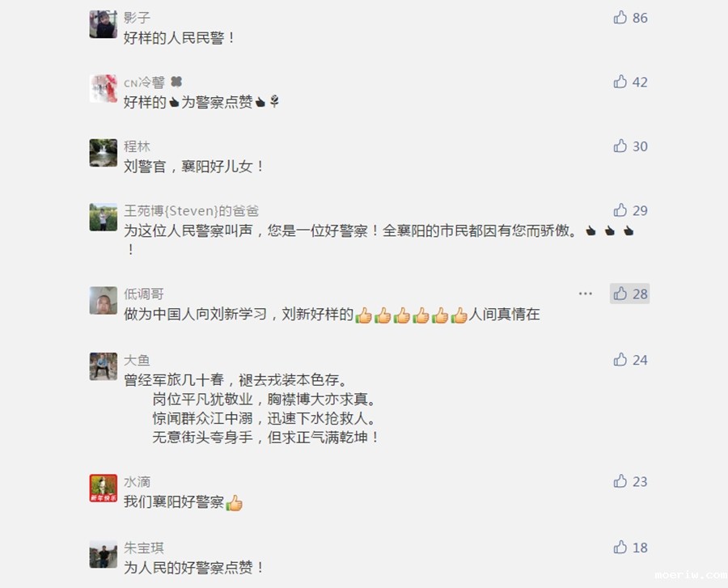
Task: Like 大鱼's poem comment
Action: (630, 360)
